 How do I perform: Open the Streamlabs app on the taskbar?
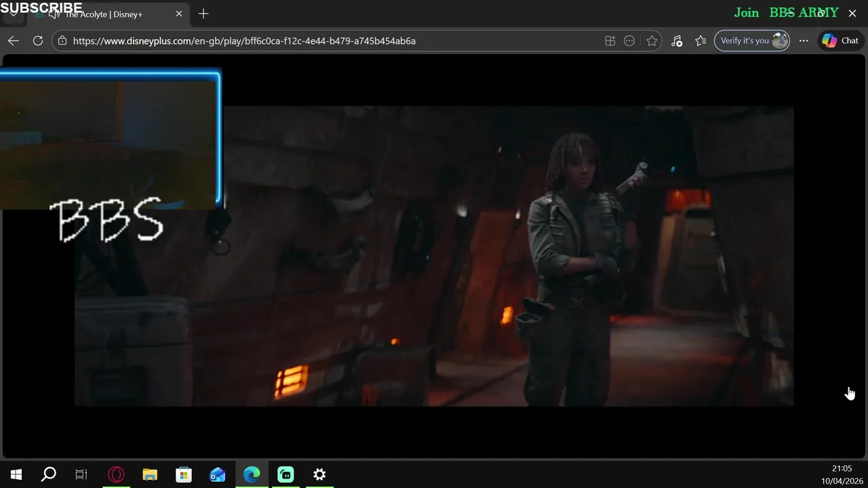[x=285, y=474]
